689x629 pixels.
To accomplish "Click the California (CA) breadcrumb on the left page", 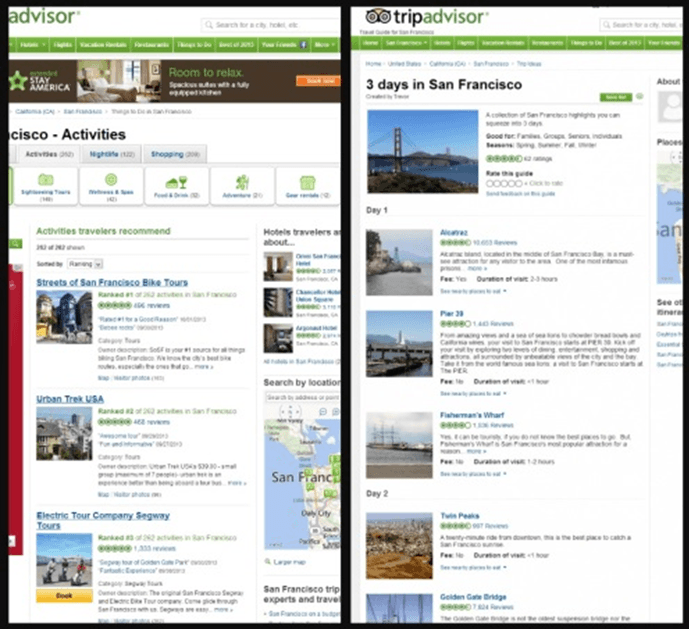I will click(x=35, y=112).
